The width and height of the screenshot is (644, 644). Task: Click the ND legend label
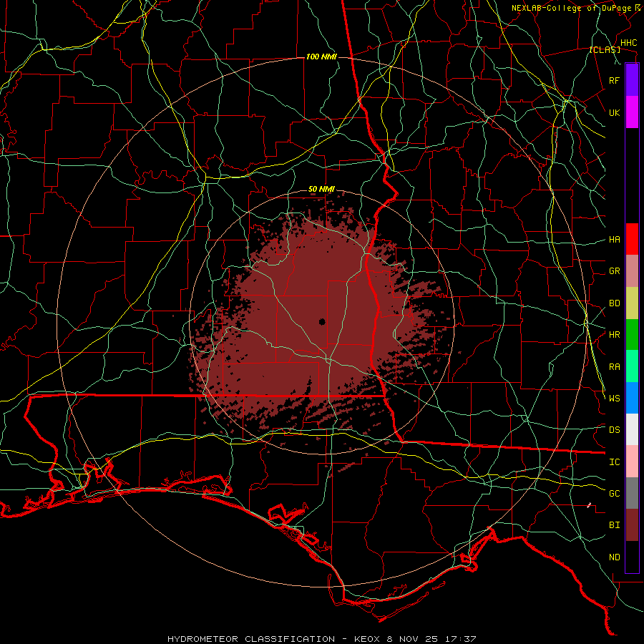[614, 557]
